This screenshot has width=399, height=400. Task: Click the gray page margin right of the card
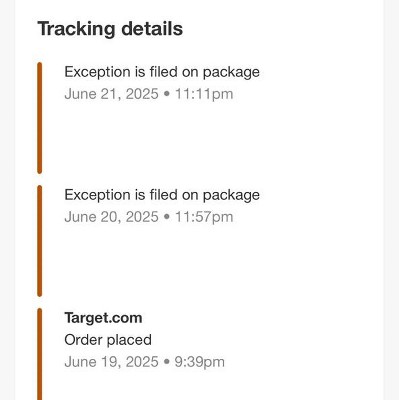(x=391, y=200)
